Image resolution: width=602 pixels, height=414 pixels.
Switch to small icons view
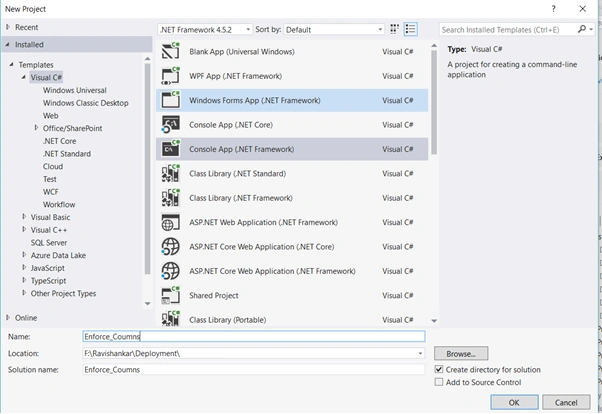pyautogui.click(x=394, y=29)
